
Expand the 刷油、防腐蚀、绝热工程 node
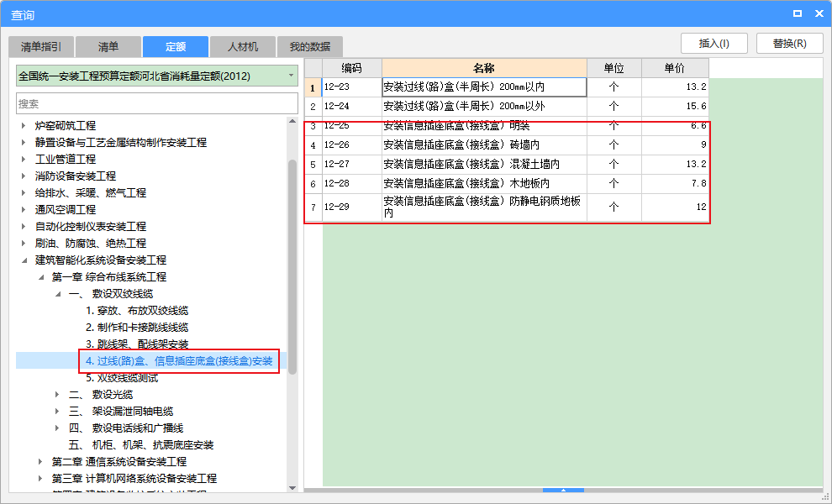(24, 244)
